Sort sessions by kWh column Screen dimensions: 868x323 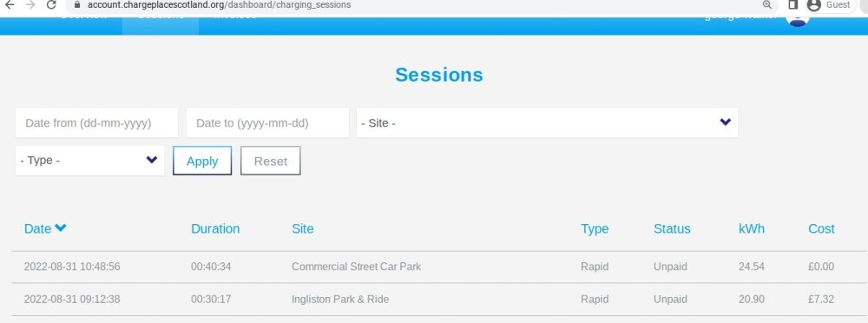pos(751,229)
